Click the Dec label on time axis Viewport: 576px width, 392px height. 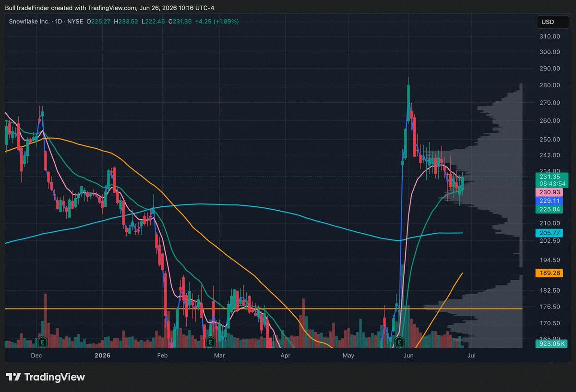pyautogui.click(x=36, y=356)
